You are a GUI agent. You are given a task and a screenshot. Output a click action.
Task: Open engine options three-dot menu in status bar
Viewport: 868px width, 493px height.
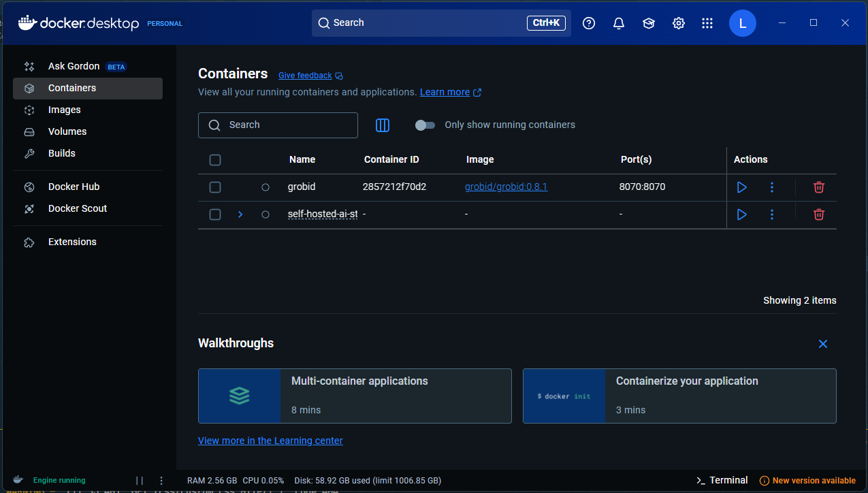coord(161,480)
